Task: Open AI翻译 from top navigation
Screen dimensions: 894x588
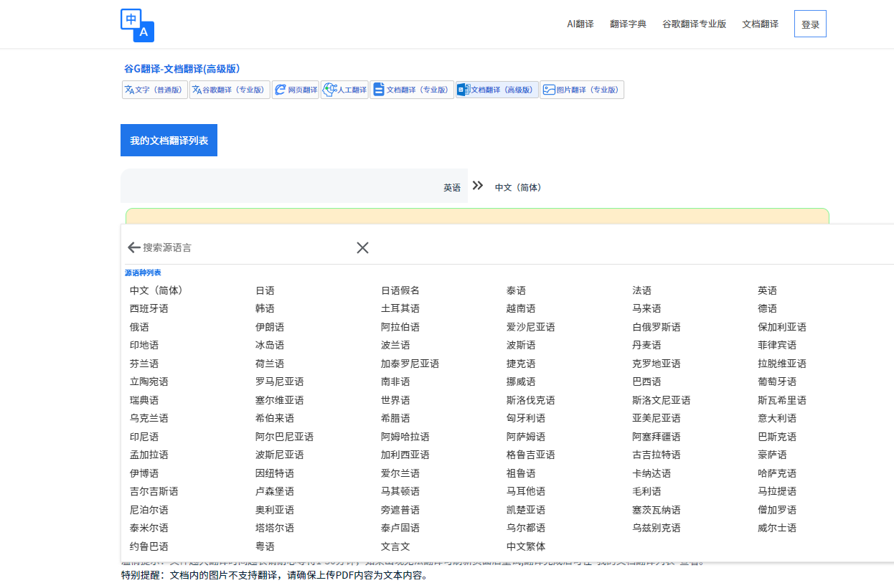Action: click(x=580, y=24)
